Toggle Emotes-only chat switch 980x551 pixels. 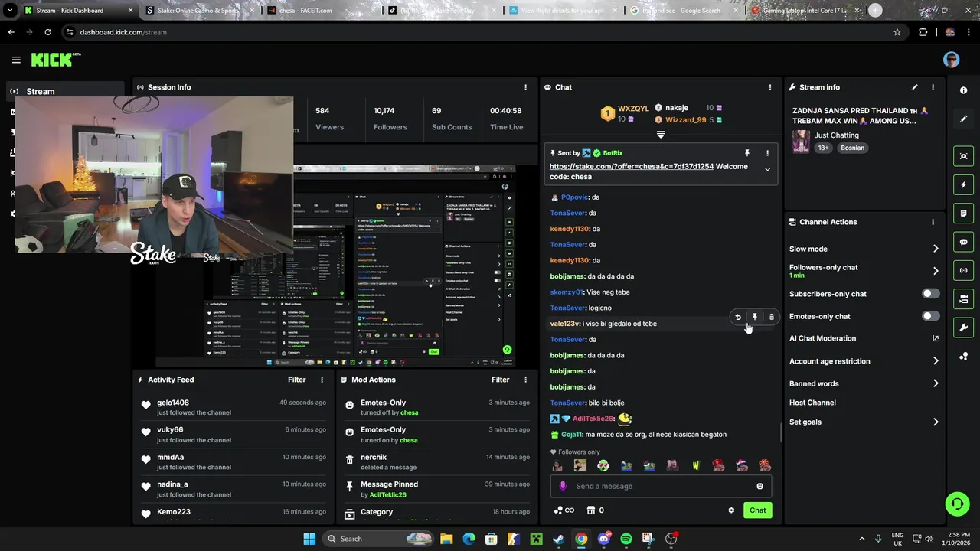[x=930, y=316]
